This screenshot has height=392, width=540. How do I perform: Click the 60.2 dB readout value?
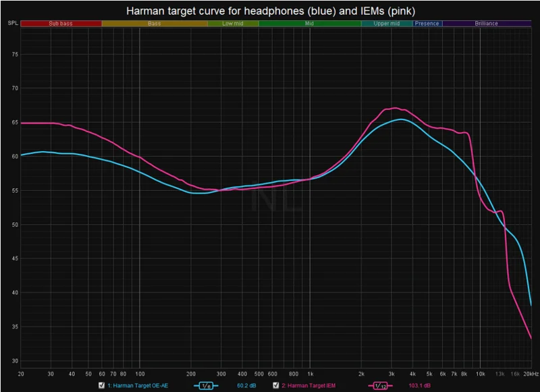[x=246, y=385]
